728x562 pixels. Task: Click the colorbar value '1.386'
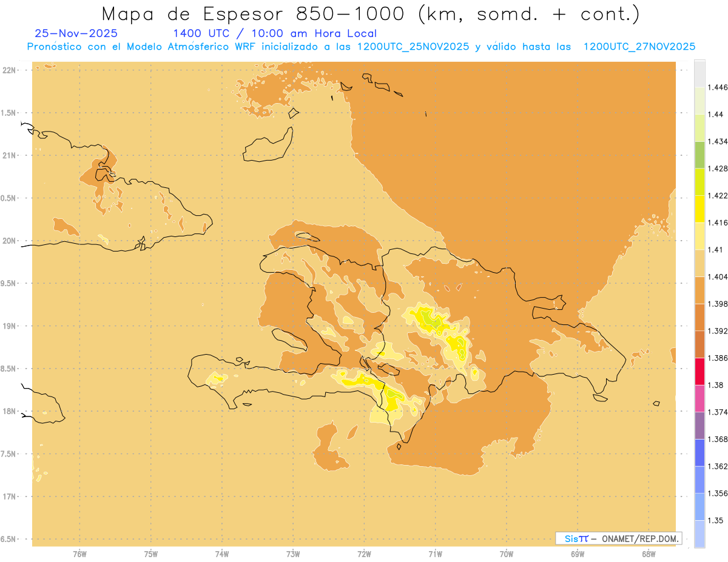coord(717,358)
